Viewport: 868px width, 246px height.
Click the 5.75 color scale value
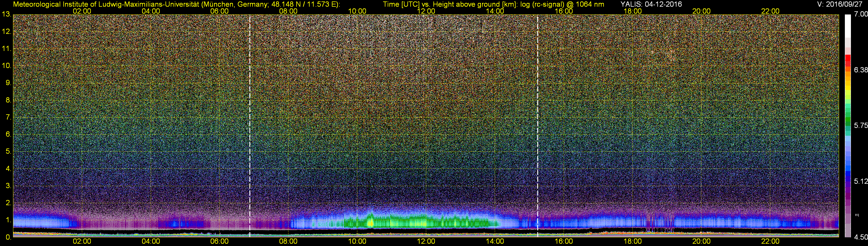point(860,125)
